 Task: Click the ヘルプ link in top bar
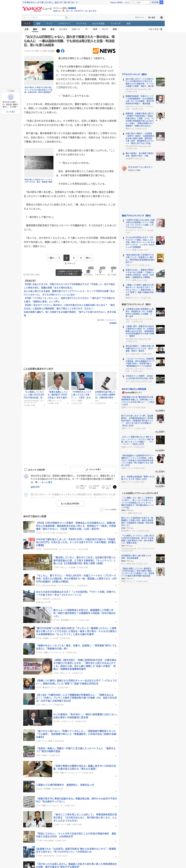[127, 2]
